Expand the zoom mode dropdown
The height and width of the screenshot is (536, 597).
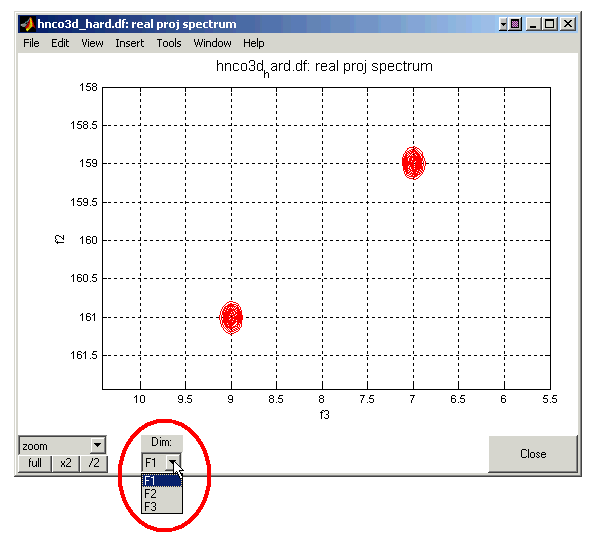tap(97, 445)
